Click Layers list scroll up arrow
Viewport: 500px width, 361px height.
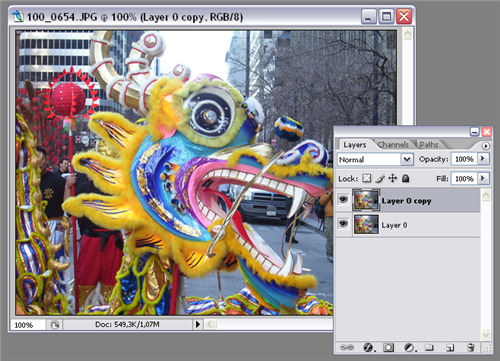coord(486,195)
